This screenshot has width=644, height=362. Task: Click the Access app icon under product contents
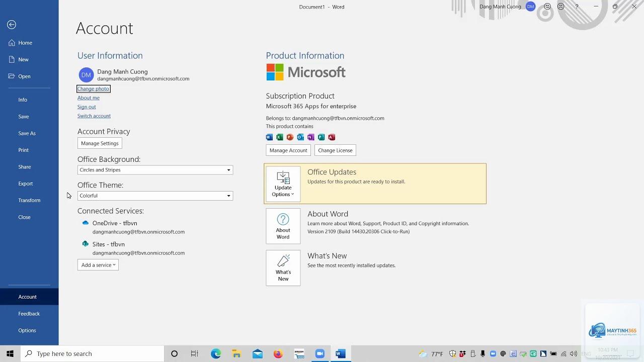tap(332, 137)
